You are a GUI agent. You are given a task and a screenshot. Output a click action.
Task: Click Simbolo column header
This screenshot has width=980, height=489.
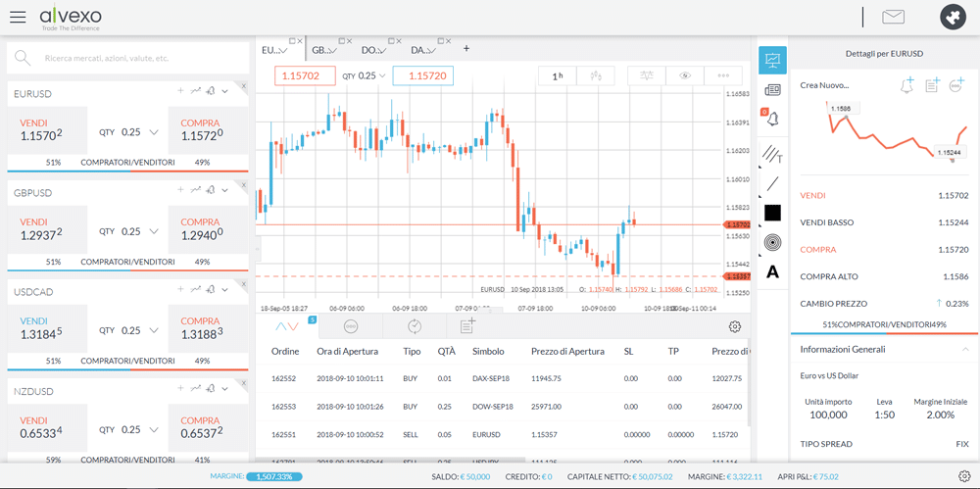(487, 352)
